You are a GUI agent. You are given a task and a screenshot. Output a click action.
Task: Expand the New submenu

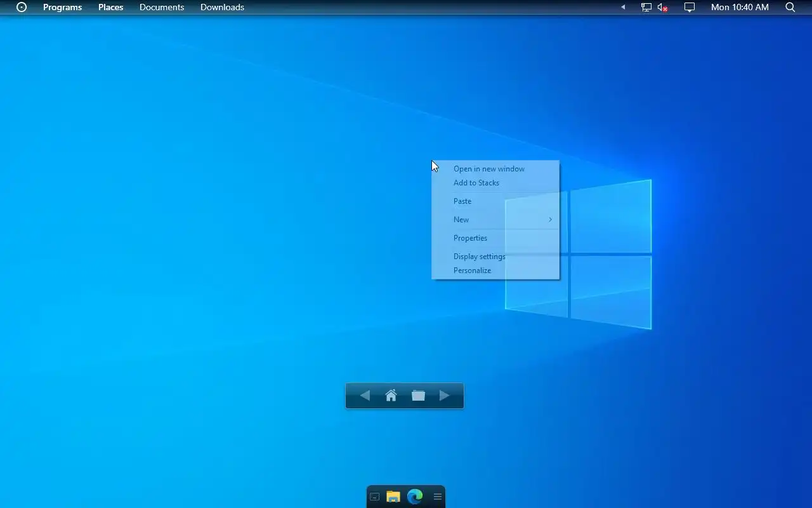tap(495, 220)
